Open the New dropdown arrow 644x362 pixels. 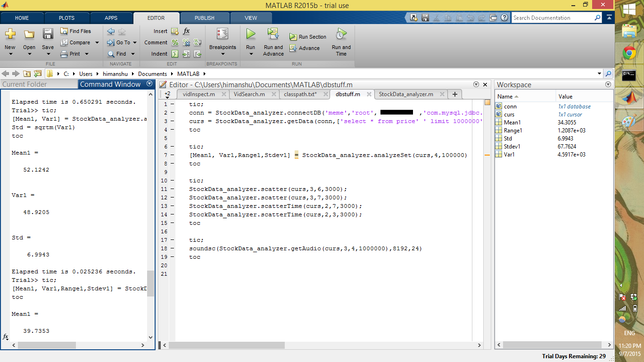tap(10, 54)
